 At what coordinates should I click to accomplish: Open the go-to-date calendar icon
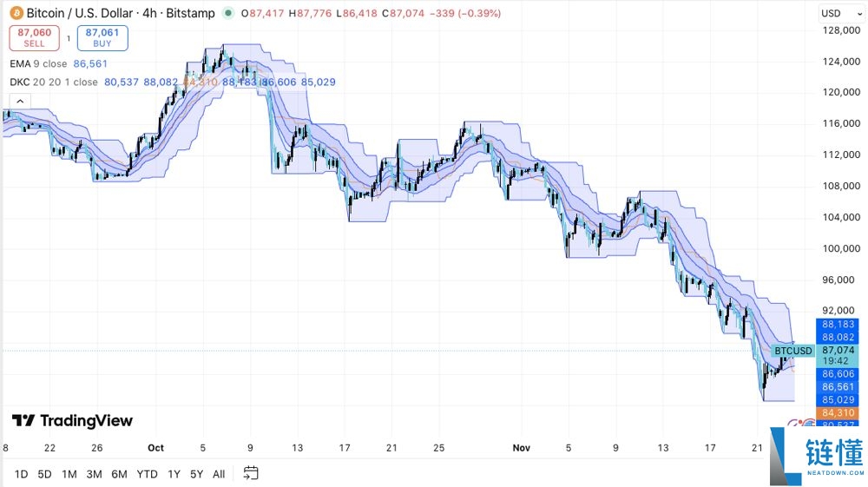coord(251,473)
